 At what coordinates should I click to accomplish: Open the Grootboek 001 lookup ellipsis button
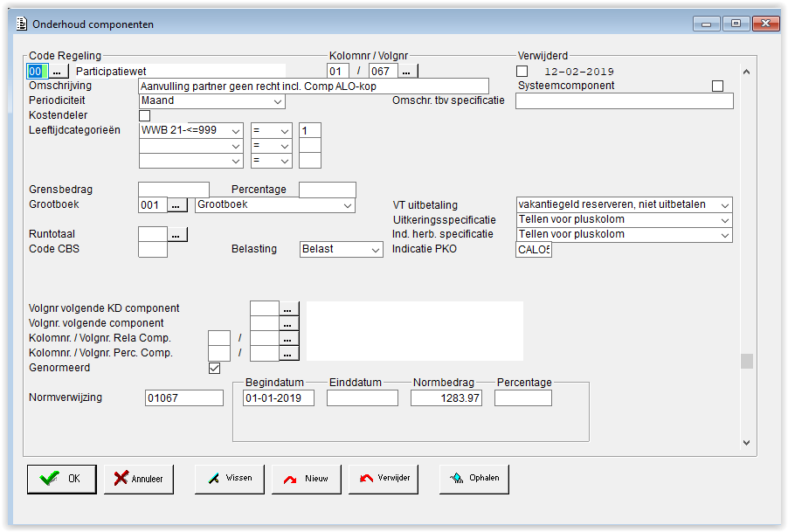[176, 205]
